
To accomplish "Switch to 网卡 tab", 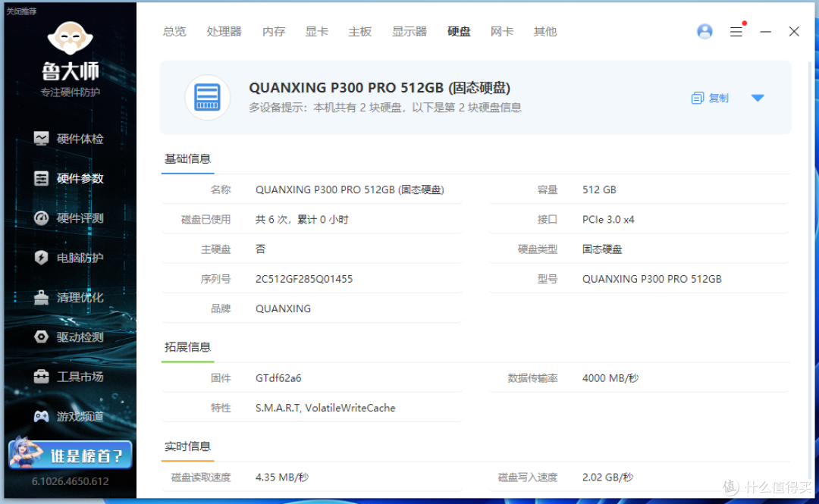I will 502,32.
